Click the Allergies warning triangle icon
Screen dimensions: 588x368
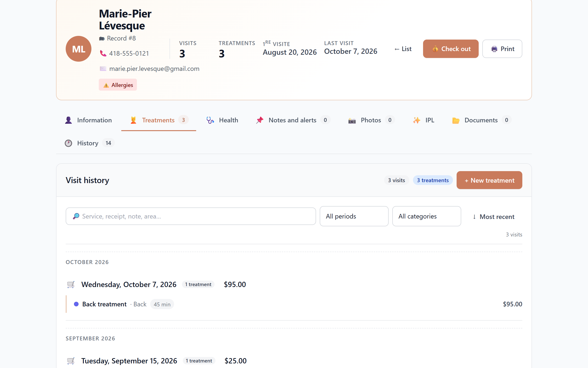pyautogui.click(x=106, y=85)
